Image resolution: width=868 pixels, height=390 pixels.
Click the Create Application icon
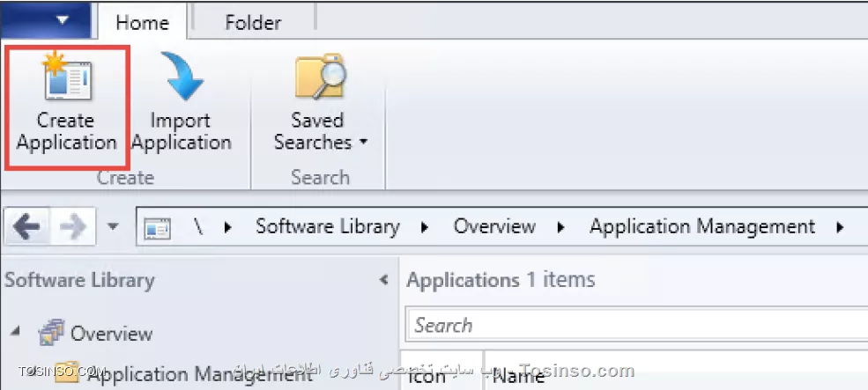(x=67, y=78)
